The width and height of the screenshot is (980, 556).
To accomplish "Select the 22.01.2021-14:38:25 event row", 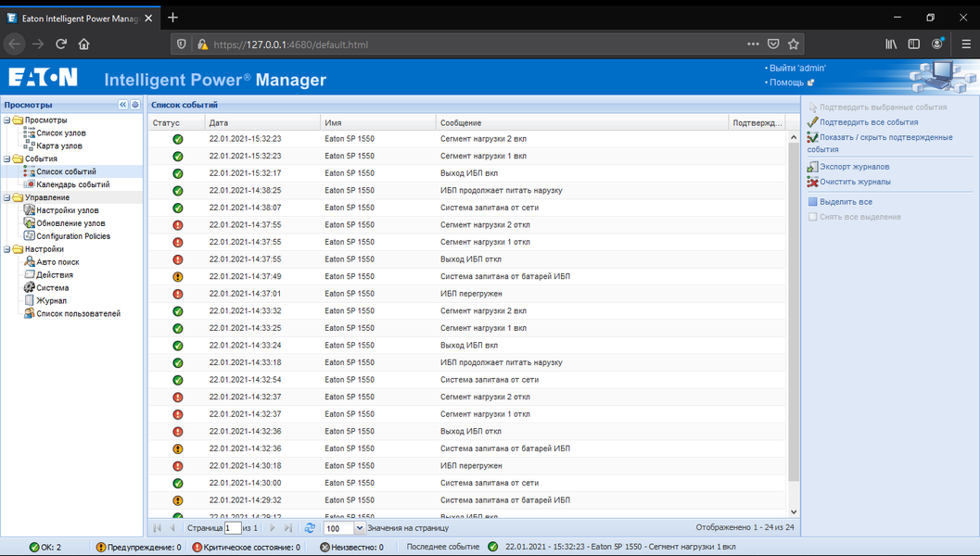I will [x=467, y=190].
